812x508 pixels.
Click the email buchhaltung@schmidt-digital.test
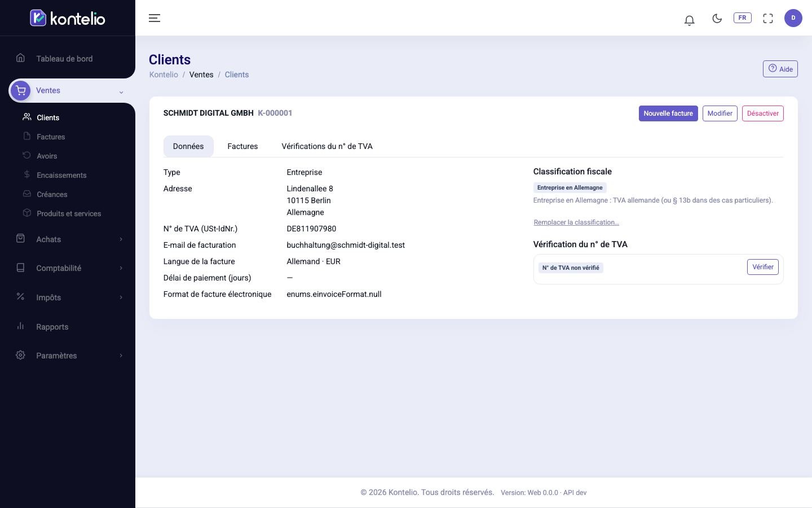click(x=346, y=245)
